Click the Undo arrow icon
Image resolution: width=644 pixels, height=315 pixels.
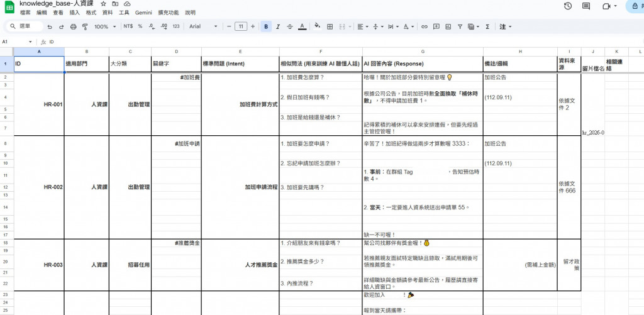pos(50,26)
